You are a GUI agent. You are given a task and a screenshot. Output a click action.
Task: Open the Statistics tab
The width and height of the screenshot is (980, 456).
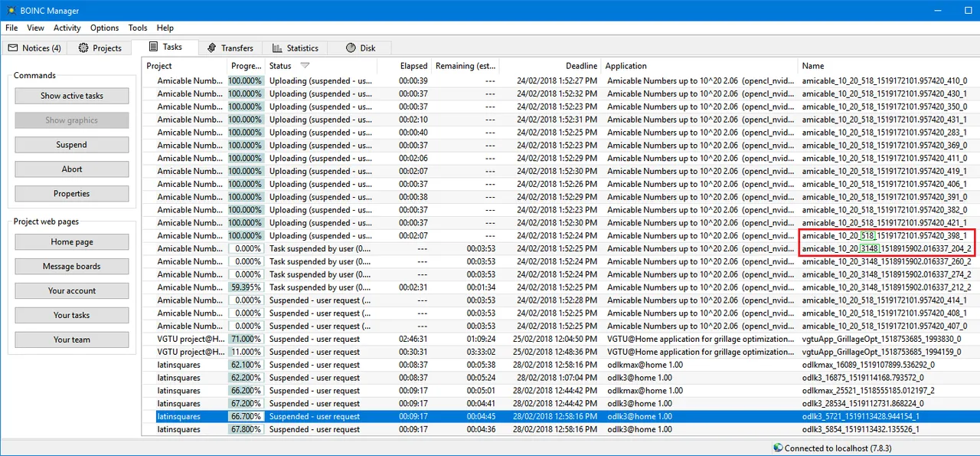tap(296, 48)
